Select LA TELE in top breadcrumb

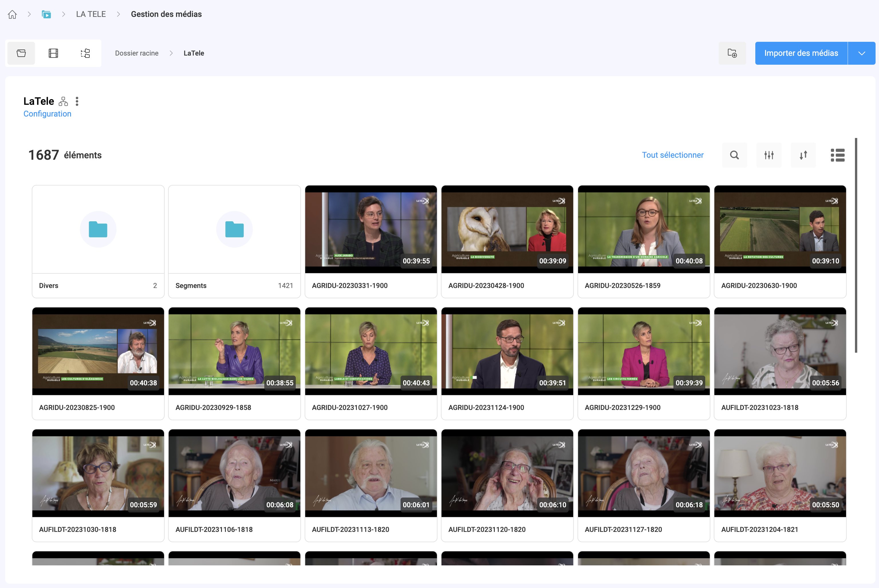coord(91,14)
